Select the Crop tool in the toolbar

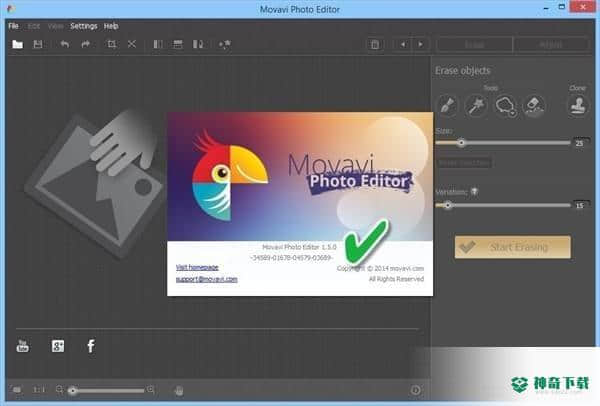tap(111, 44)
